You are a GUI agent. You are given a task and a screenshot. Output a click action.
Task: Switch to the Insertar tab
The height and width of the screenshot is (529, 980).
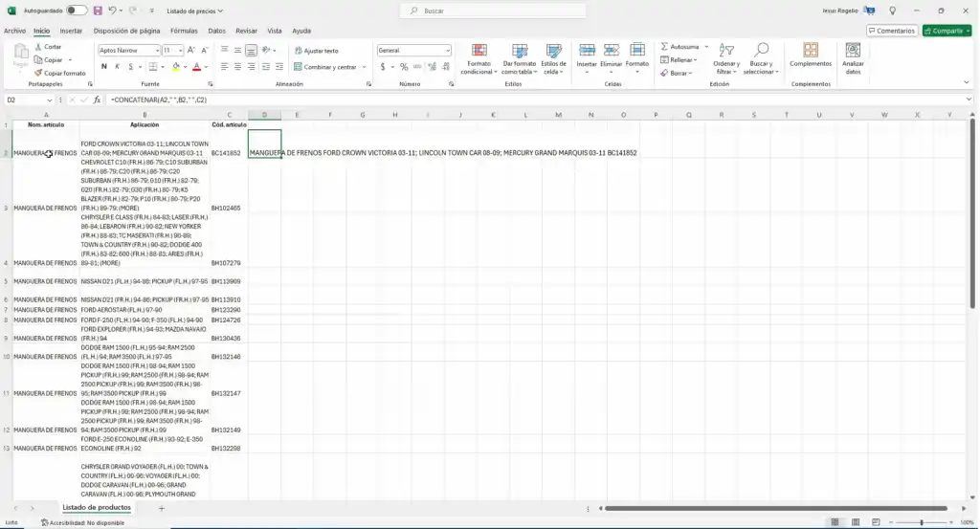click(x=71, y=31)
